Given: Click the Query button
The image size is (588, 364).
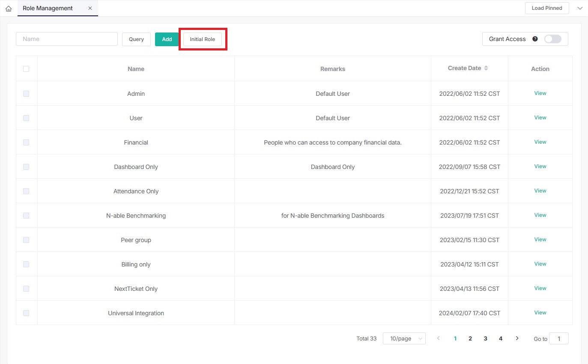Looking at the screenshot, I should click(136, 39).
